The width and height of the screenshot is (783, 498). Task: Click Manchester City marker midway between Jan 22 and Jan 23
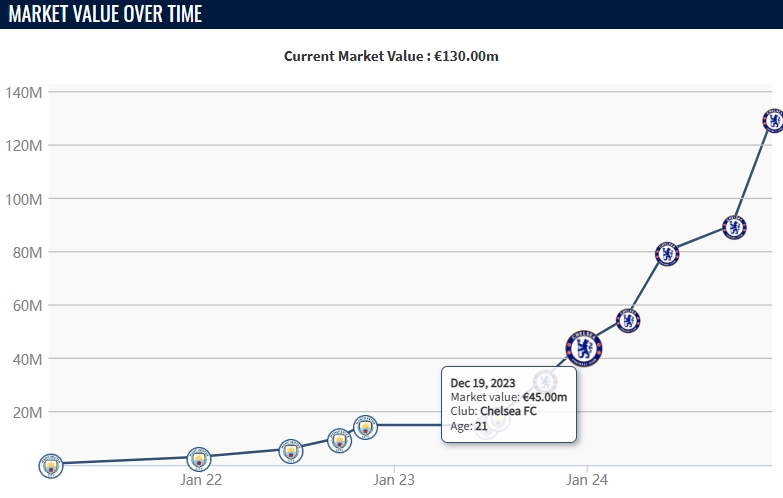pos(291,450)
